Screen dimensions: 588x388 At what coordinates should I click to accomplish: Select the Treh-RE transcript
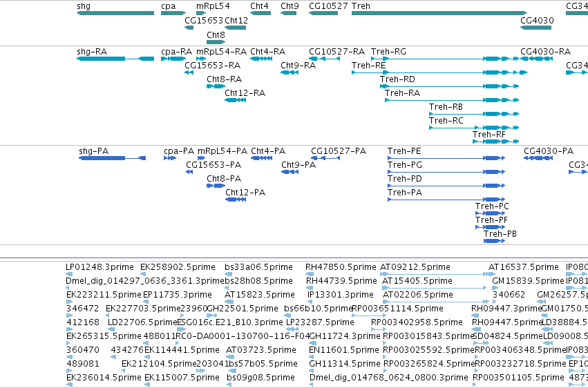point(439,72)
